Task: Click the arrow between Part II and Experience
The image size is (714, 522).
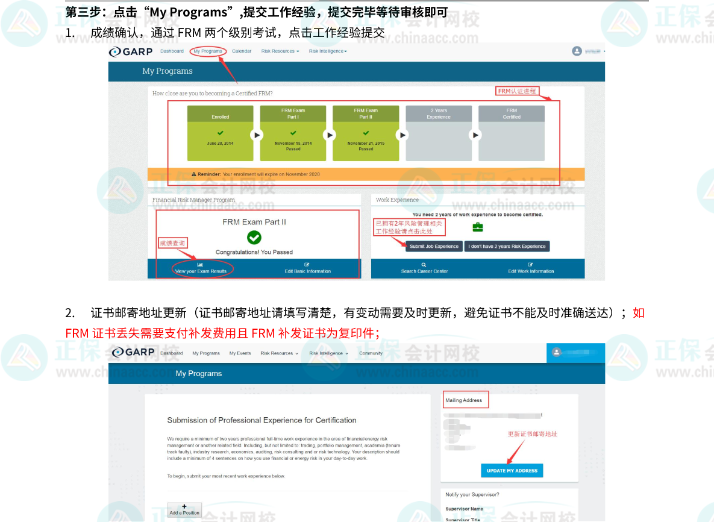Action: pyautogui.click(x=403, y=135)
